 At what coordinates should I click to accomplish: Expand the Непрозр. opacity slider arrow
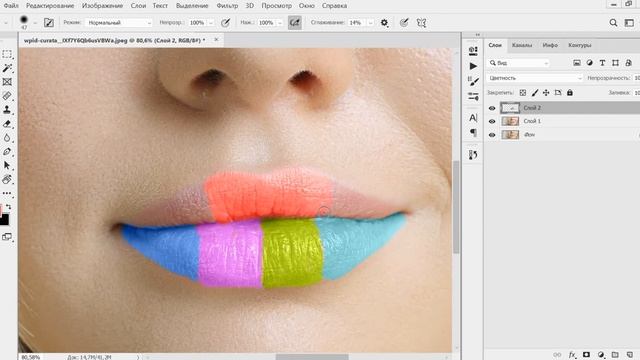point(211,23)
